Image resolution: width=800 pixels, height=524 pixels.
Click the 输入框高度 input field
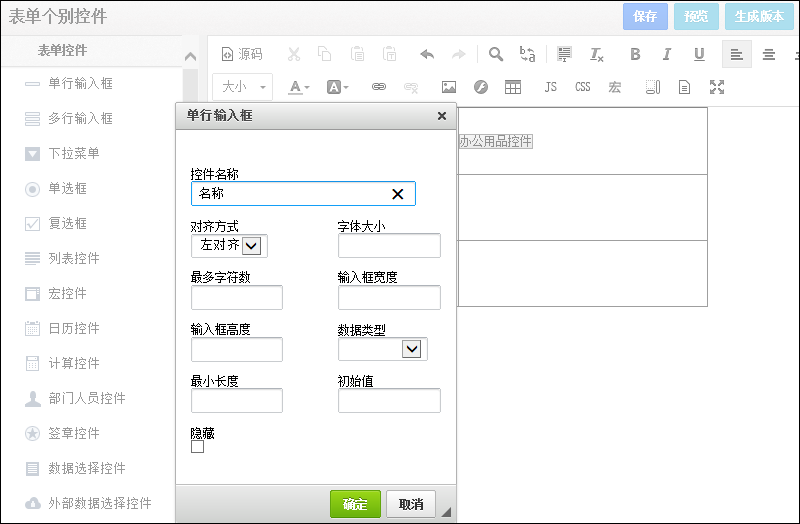(237, 350)
